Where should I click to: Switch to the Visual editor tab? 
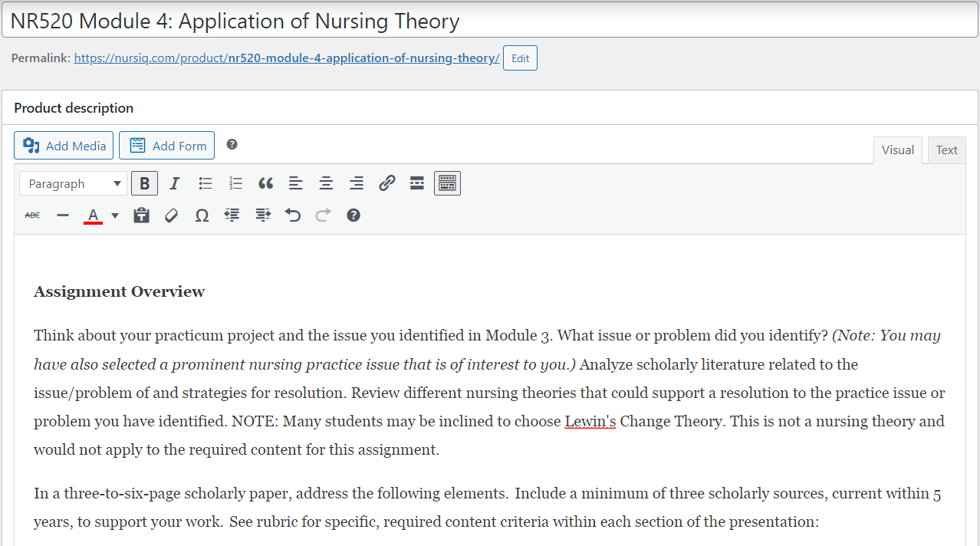pos(897,150)
